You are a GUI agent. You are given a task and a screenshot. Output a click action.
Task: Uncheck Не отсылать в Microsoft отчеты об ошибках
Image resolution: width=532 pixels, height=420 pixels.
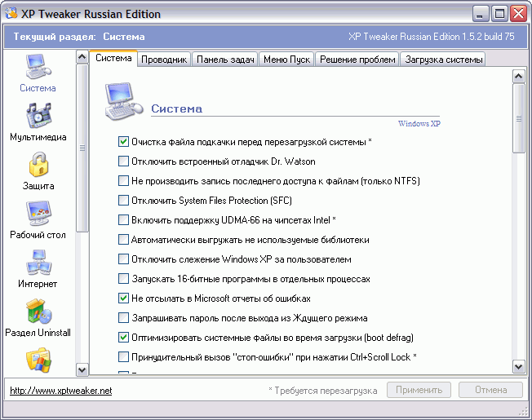click(123, 298)
